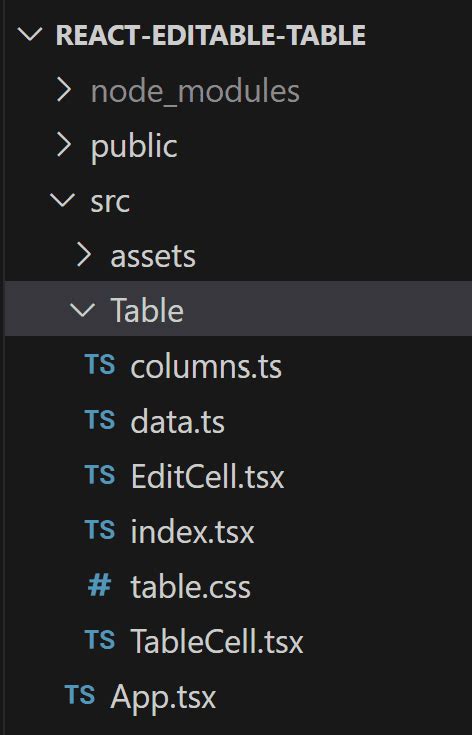Image resolution: width=472 pixels, height=735 pixels.
Task: Open the table.css stylesheet
Action: 191,586
